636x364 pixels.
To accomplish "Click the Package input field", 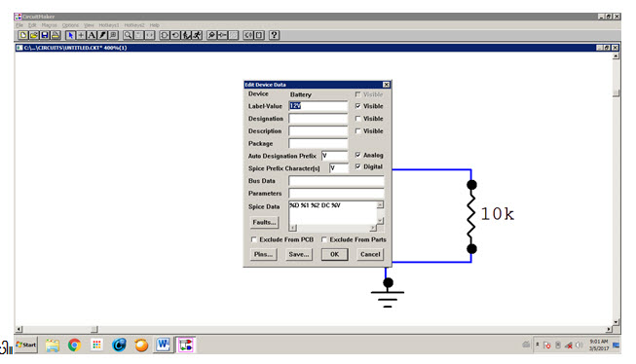I will [318, 143].
